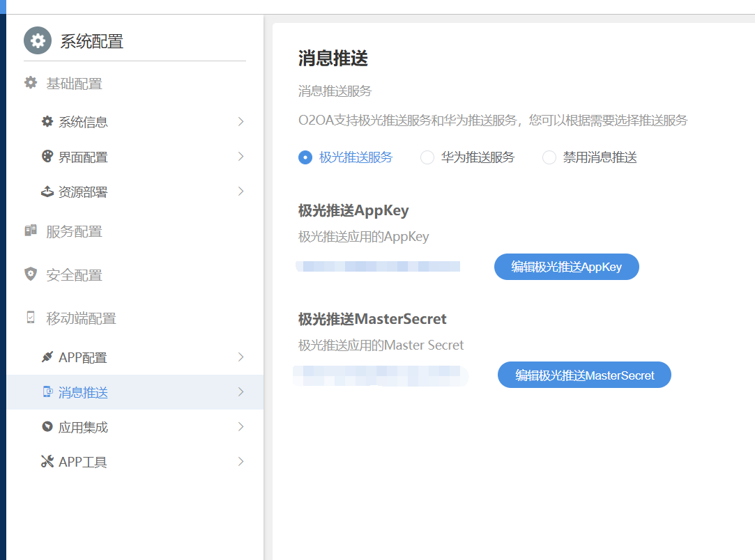
Task: Click the 系统信息 gear icon
Action: (x=47, y=122)
